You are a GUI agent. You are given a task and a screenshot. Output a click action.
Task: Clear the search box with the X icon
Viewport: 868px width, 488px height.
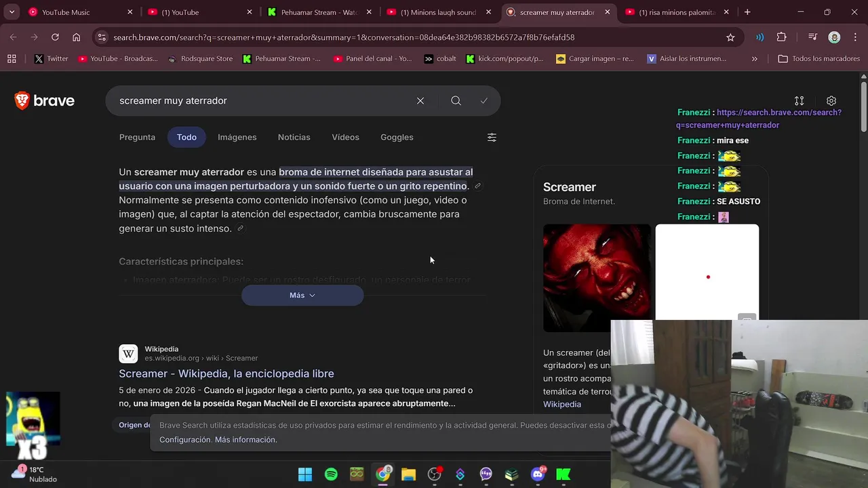pyautogui.click(x=420, y=100)
